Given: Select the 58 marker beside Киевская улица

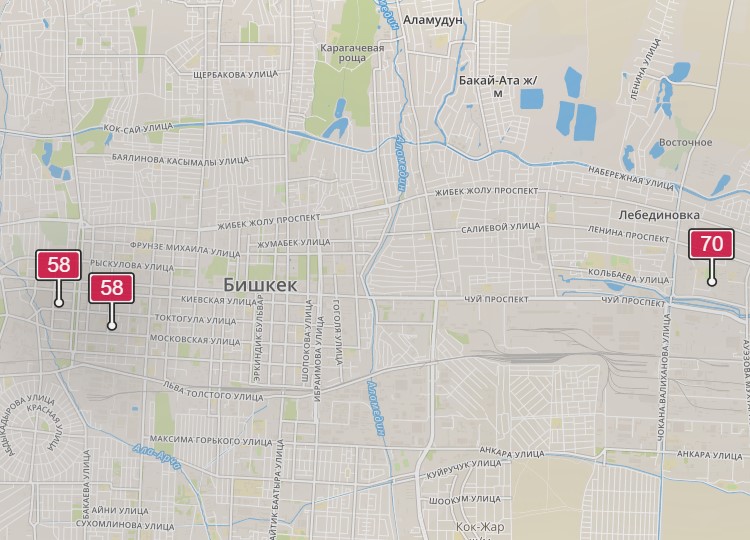Looking at the screenshot, I should click(x=58, y=265).
